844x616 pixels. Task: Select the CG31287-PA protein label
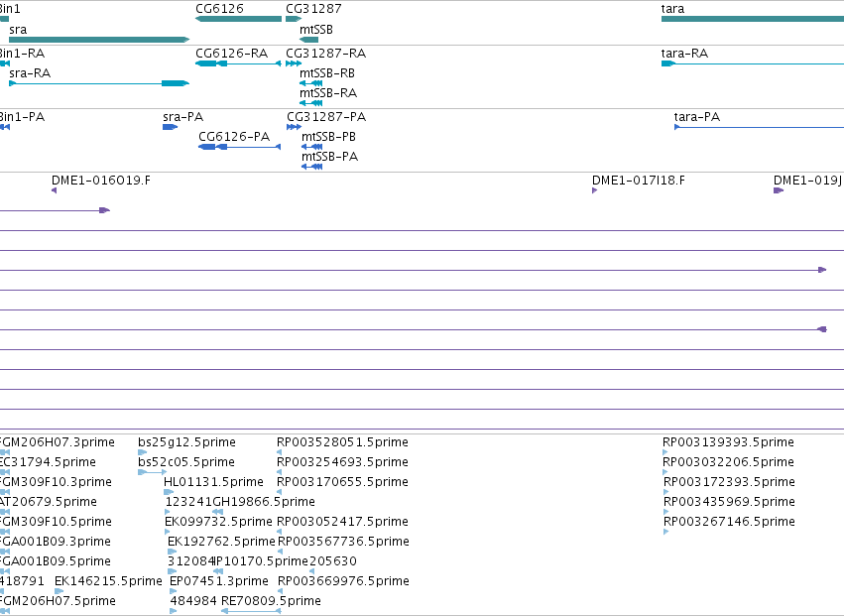(x=326, y=117)
